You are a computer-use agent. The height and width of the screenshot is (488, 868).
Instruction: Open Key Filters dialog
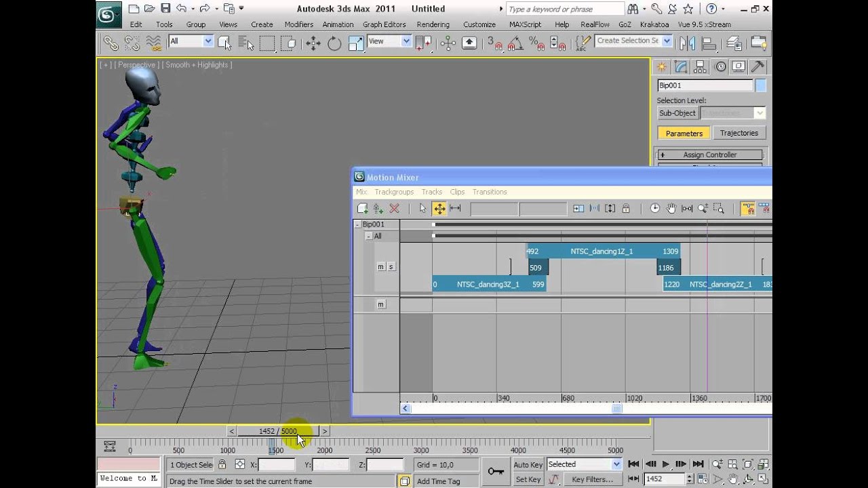pos(592,479)
